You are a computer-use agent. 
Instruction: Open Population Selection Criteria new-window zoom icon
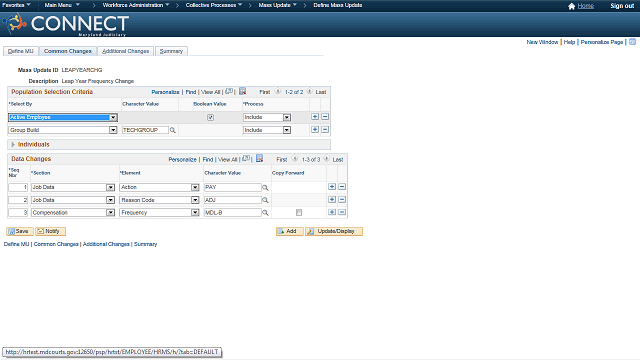click(x=229, y=91)
